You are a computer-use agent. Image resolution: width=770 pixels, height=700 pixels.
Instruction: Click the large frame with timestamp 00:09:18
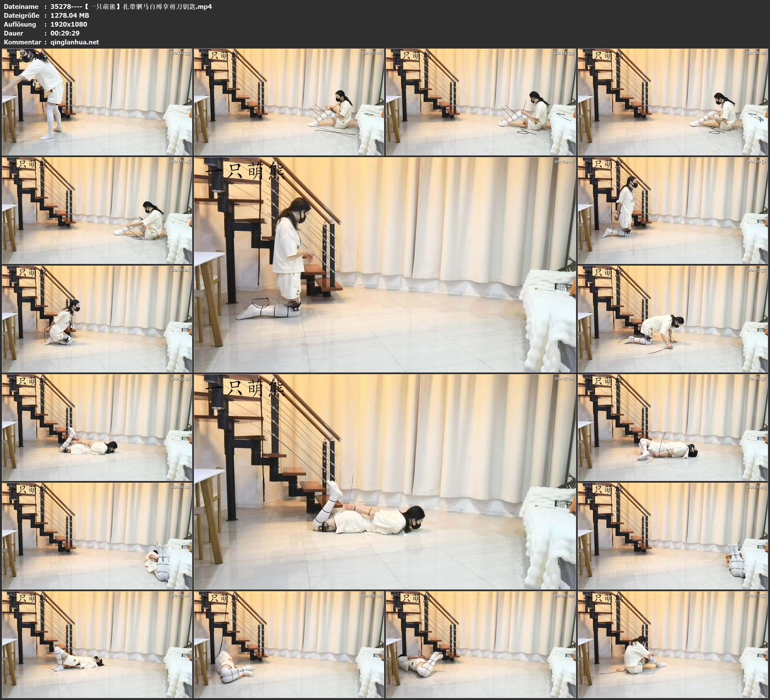click(x=385, y=265)
